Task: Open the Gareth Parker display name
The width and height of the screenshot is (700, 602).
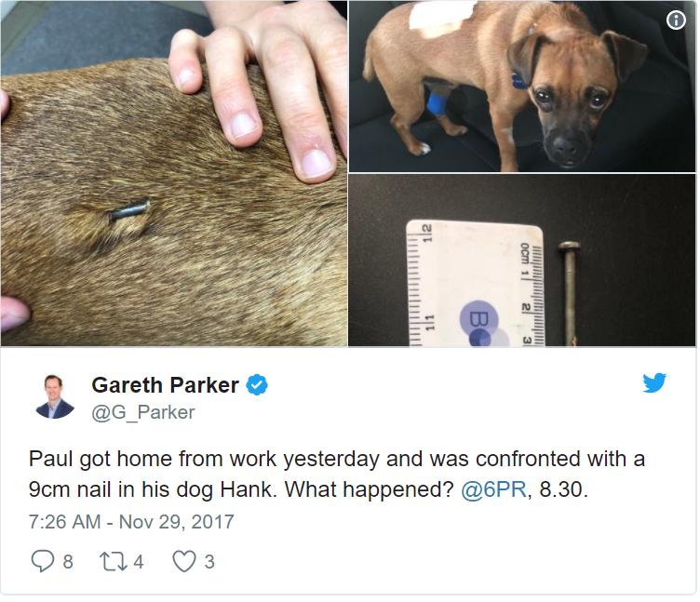Action: (x=165, y=385)
